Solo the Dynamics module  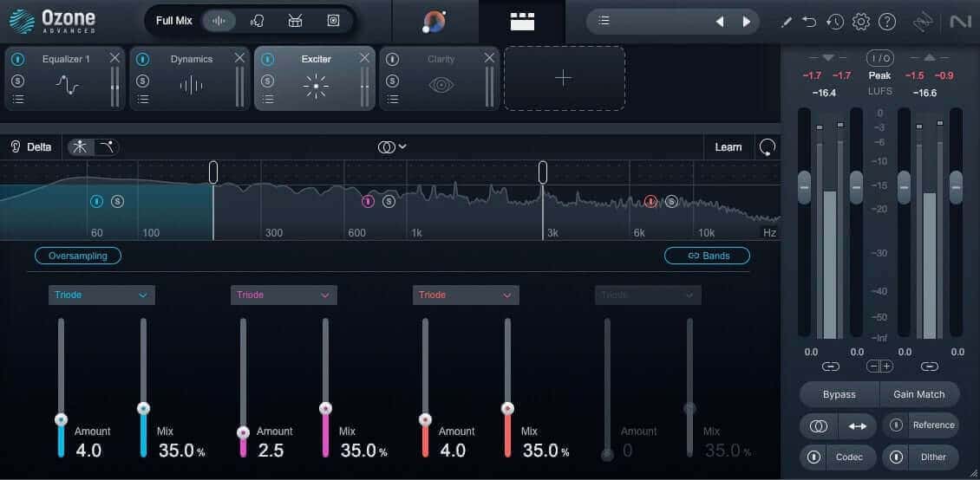142,81
